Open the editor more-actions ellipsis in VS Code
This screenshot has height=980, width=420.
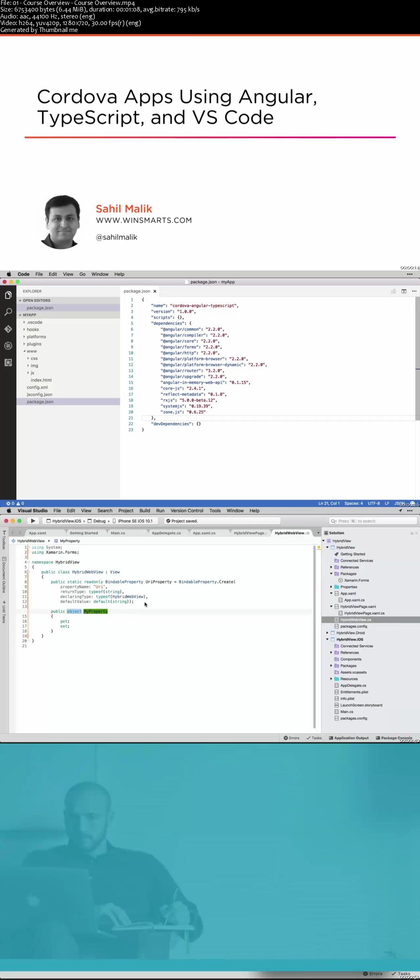pyautogui.click(x=414, y=291)
